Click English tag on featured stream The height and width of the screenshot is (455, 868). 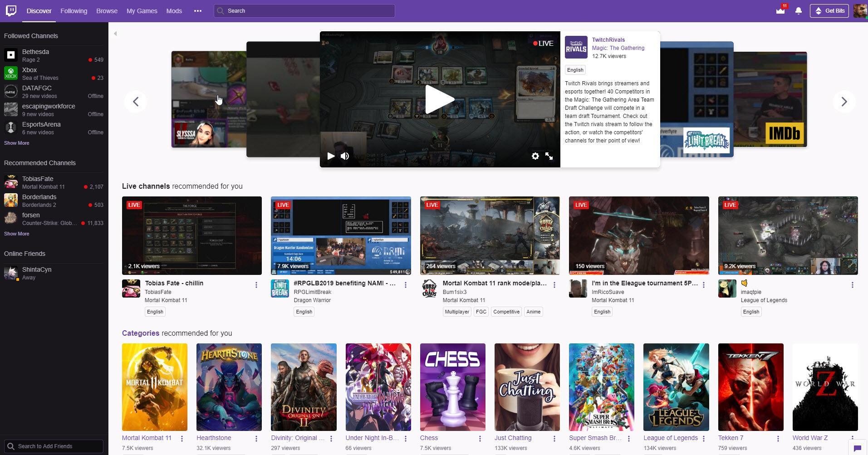(575, 70)
